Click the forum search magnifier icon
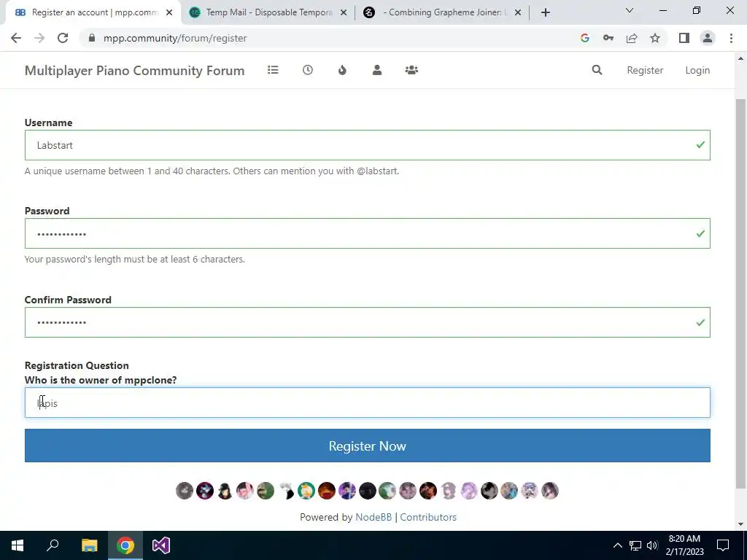Image resolution: width=747 pixels, height=560 pixels. (597, 70)
